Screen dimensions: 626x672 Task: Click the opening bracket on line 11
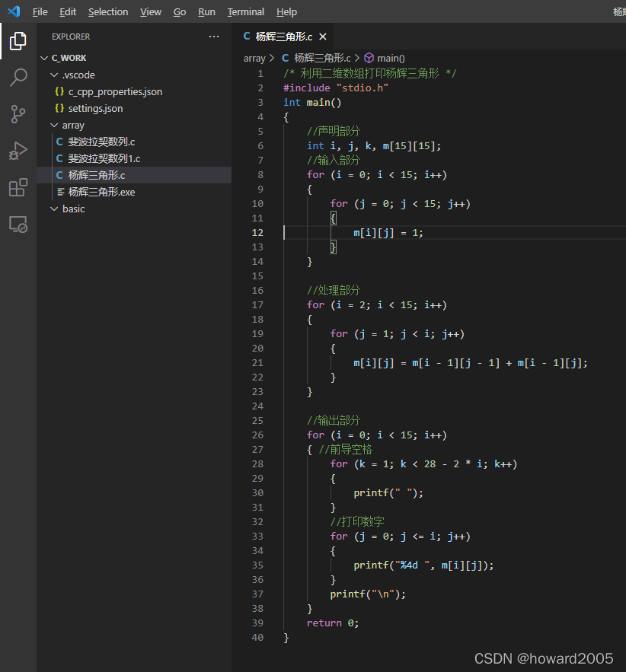(x=333, y=218)
